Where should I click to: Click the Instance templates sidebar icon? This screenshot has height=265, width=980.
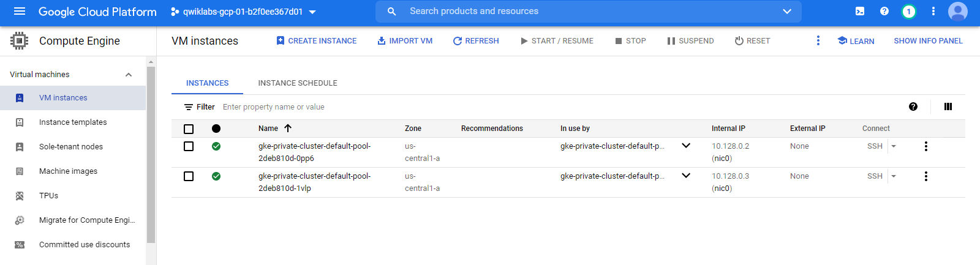[20, 122]
